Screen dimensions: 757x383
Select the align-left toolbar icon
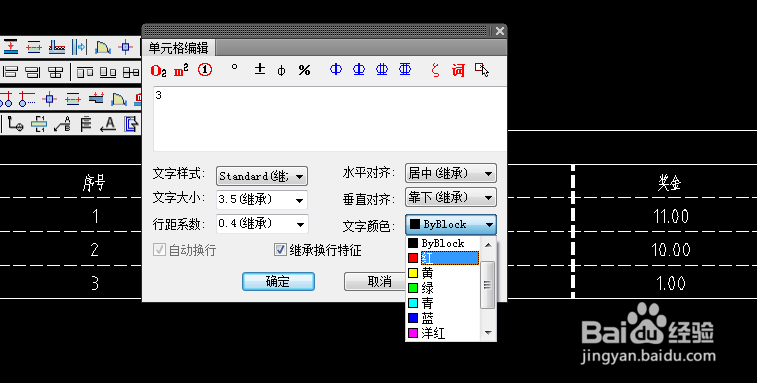[10, 72]
